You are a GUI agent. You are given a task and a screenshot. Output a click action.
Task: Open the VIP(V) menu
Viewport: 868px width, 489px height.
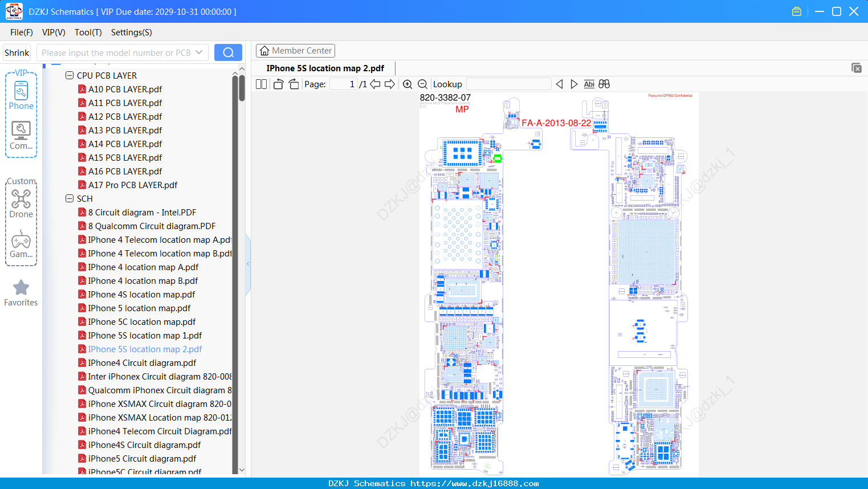coord(54,32)
